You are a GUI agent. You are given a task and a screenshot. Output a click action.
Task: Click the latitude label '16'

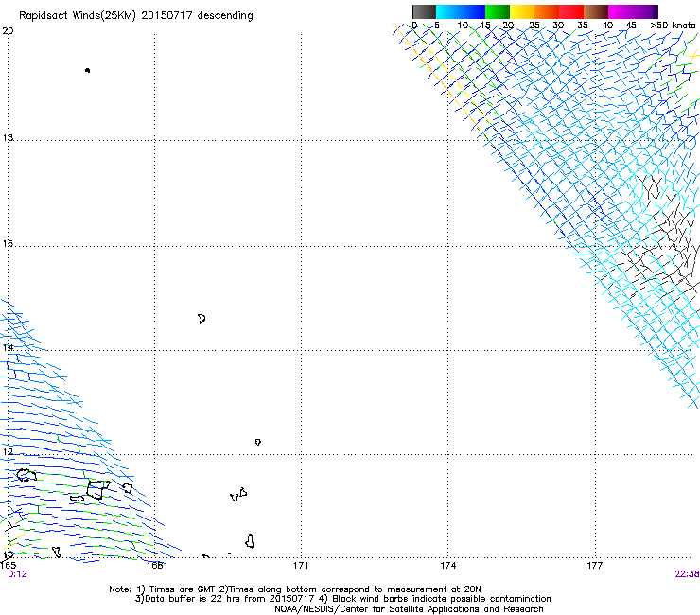tap(8, 243)
